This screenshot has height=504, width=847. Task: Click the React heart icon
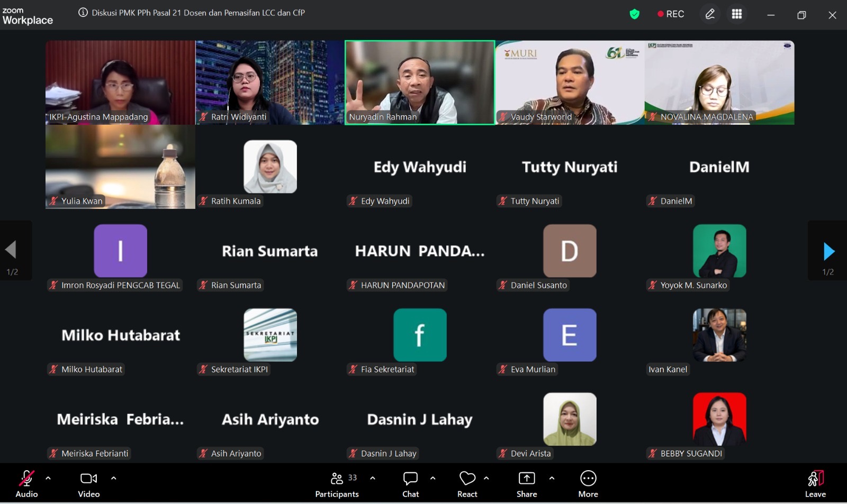pyautogui.click(x=467, y=484)
